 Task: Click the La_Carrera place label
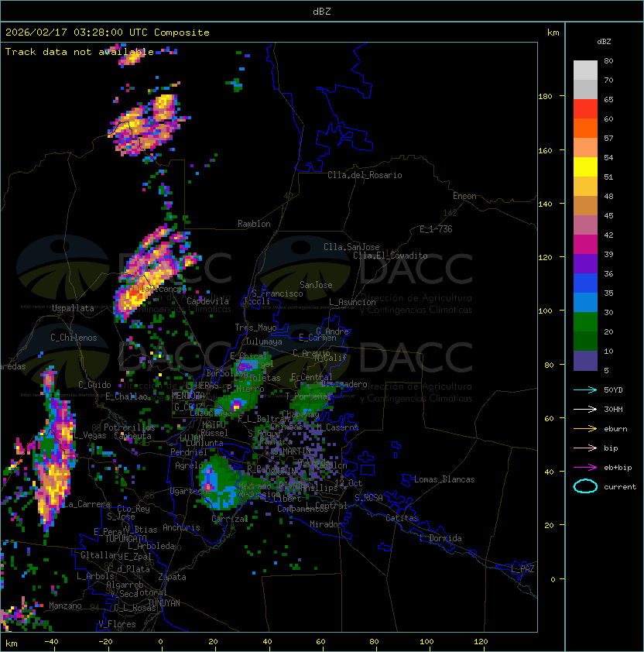tap(87, 504)
